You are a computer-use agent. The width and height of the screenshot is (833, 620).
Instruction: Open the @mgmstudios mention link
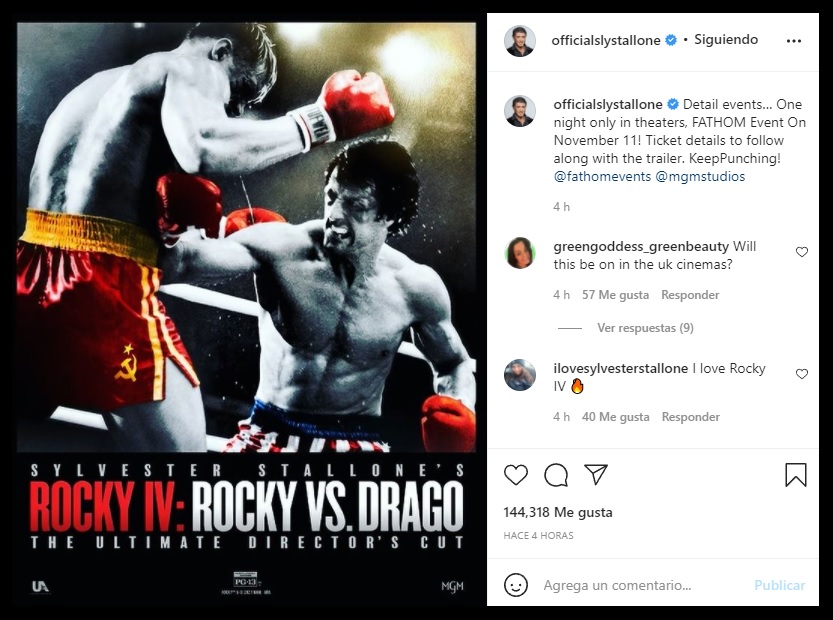click(700, 176)
